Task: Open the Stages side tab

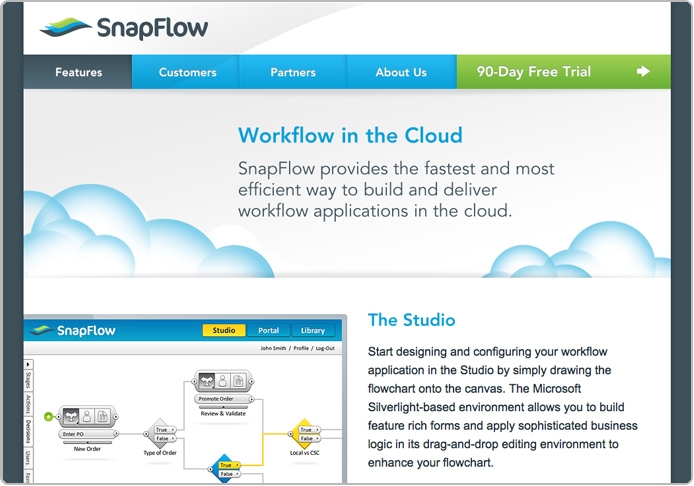Action: (28, 381)
